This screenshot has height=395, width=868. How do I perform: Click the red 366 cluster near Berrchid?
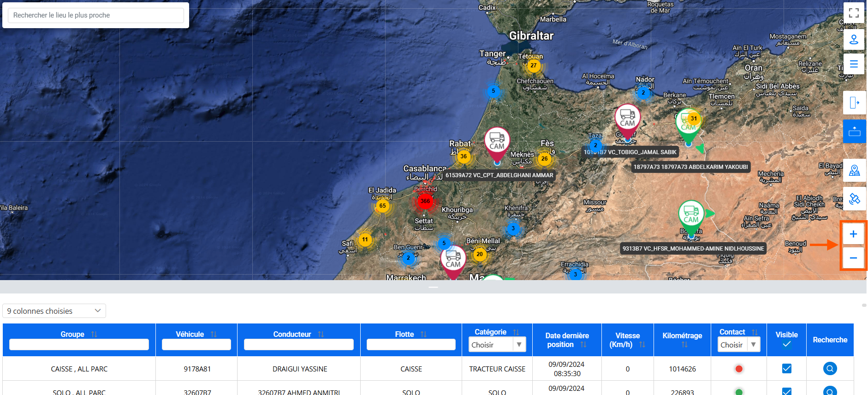pyautogui.click(x=425, y=201)
